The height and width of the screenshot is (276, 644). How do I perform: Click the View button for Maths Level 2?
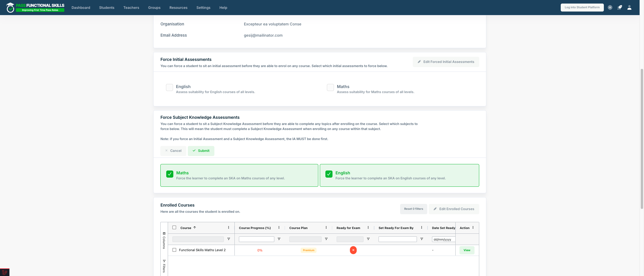coord(467,250)
